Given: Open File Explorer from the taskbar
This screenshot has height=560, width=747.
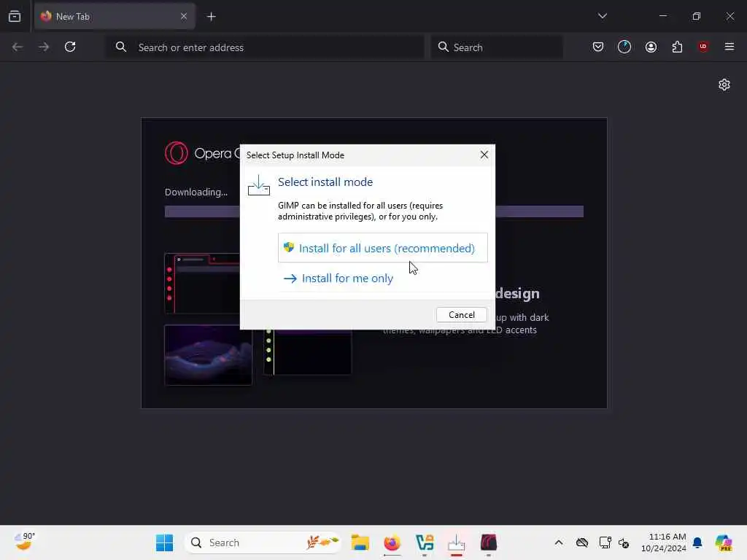Looking at the screenshot, I should pyautogui.click(x=360, y=542).
